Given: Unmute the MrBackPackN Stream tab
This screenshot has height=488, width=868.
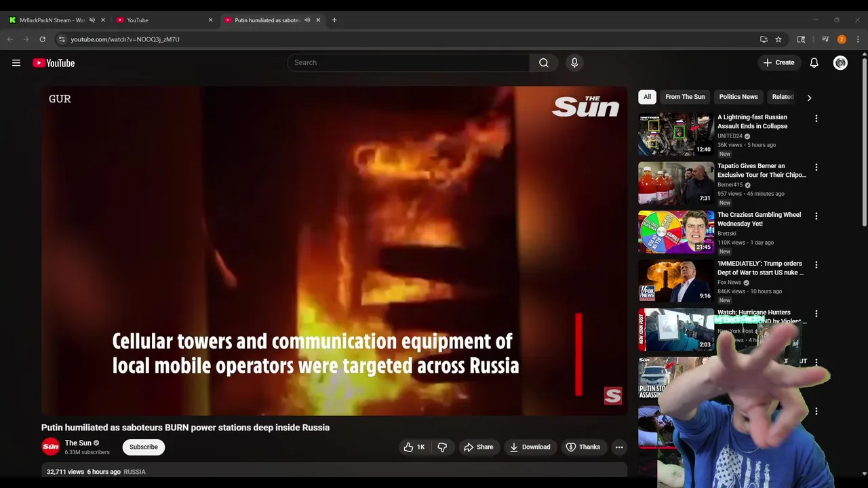Looking at the screenshot, I should point(92,20).
